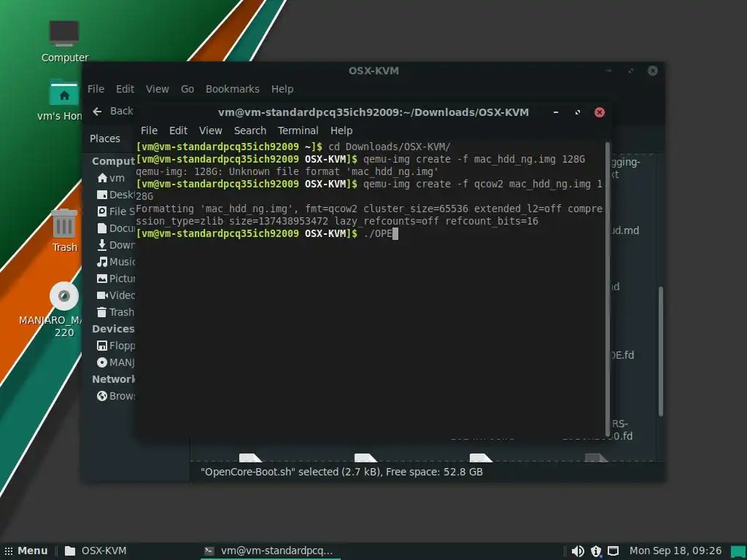Select MANJARO disc device in sidebar
Image resolution: width=747 pixels, height=560 pixels.
pyautogui.click(x=116, y=362)
